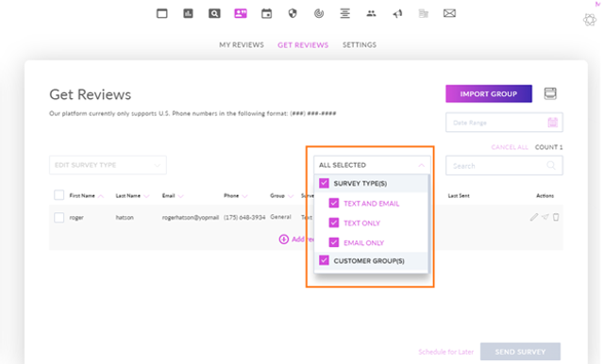Viewport: 604px width, 364px height.
Task: Delete the roger hatson row with trash icon
Action: 556,218
